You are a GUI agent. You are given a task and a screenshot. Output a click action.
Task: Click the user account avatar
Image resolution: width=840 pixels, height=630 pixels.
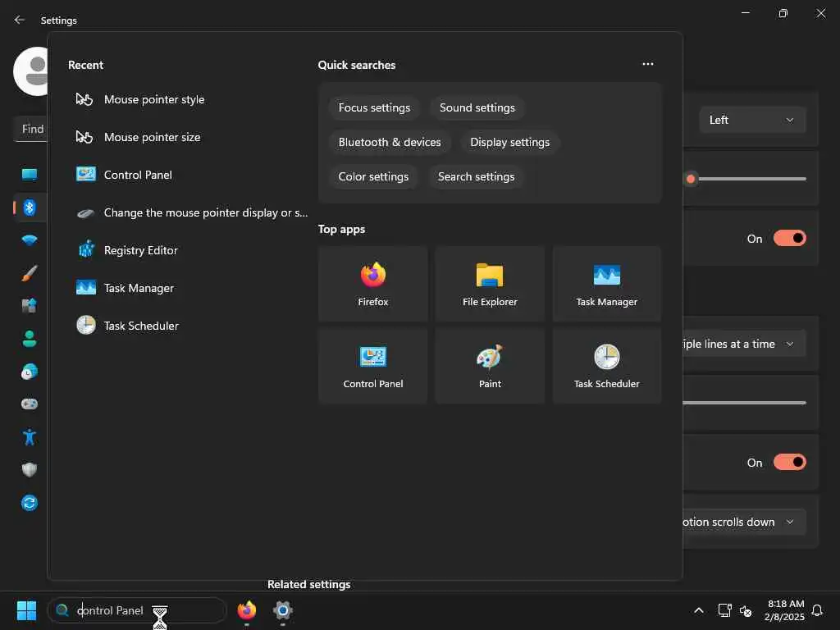[31, 71]
